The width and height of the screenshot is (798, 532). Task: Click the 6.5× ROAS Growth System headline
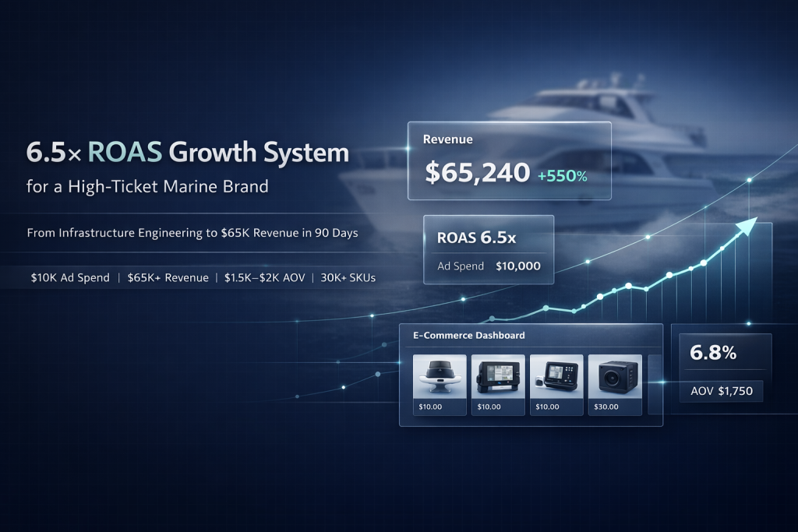click(x=187, y=153)
